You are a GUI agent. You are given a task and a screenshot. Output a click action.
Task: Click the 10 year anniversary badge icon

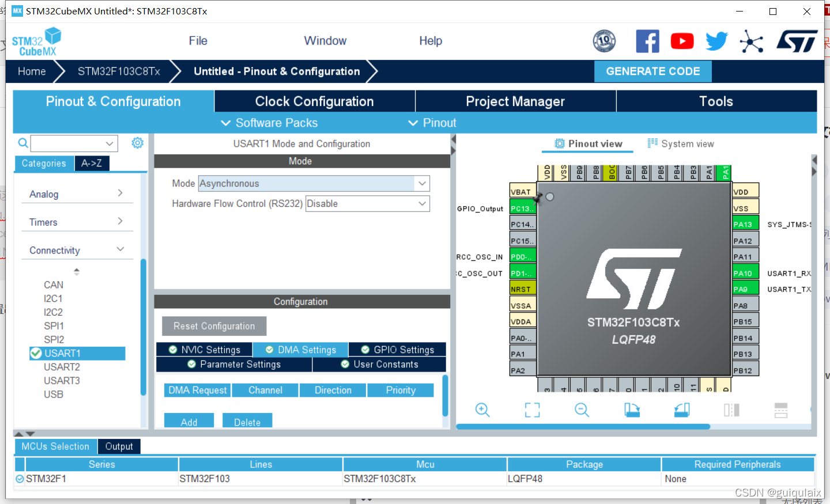pos(604,41)
